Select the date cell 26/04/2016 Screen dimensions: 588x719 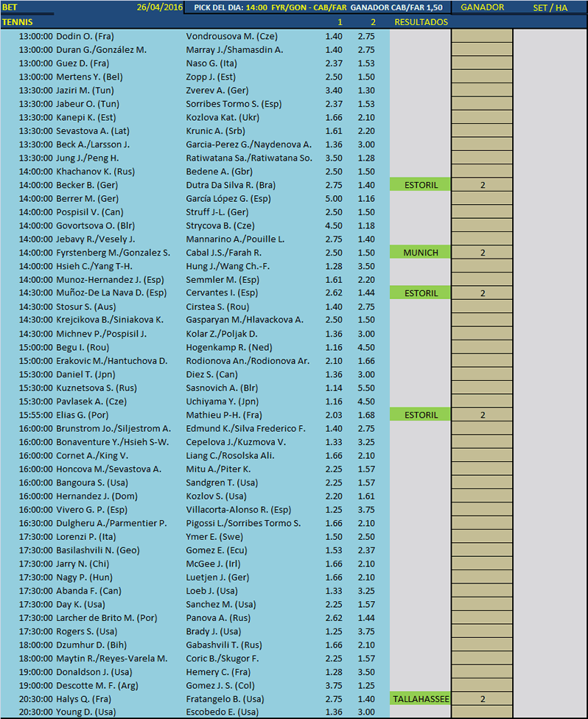pos(159,7)
